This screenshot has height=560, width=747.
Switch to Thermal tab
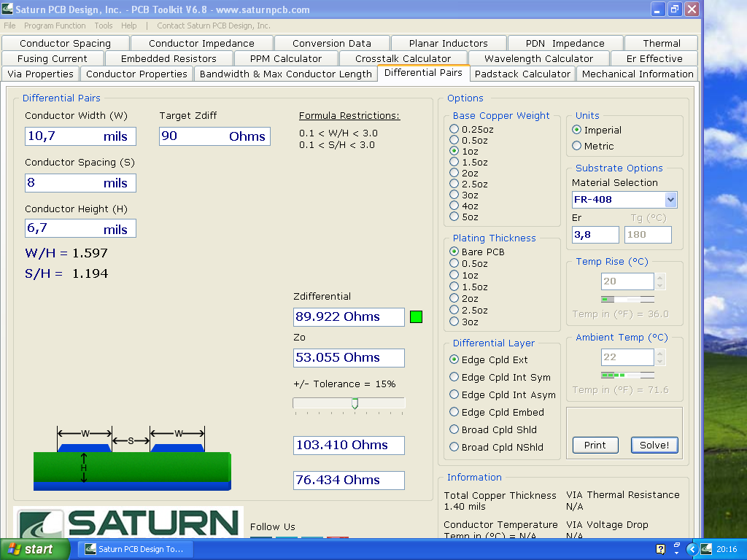click(x=661, y=43)
